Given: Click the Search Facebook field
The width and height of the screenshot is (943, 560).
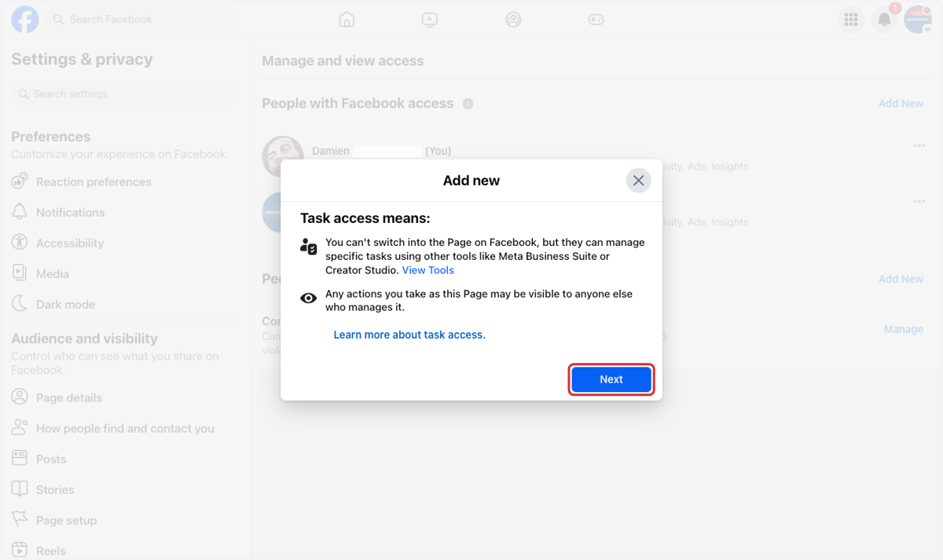Looking at the screenshot, I should (x=141, y=20).
